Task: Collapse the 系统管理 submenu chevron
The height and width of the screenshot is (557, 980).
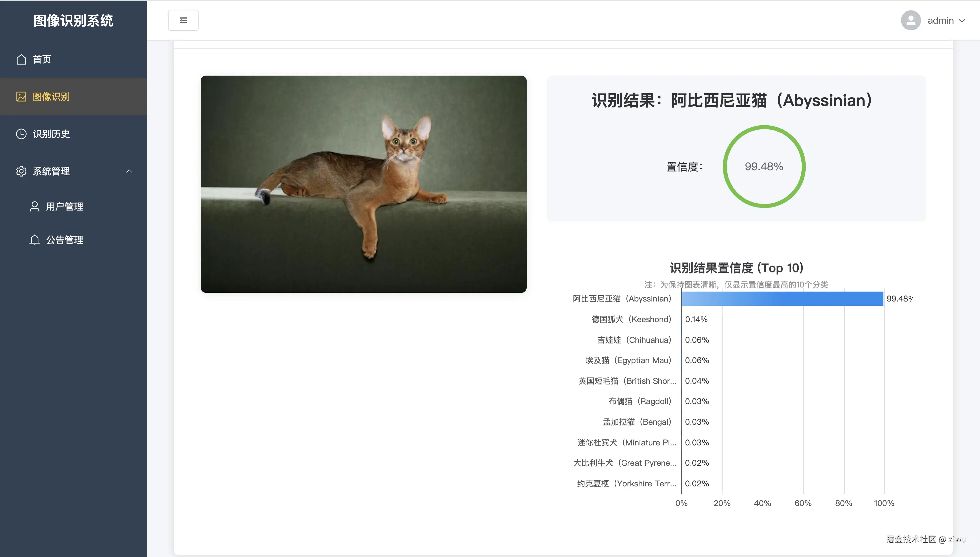Action: coord(129,171)
